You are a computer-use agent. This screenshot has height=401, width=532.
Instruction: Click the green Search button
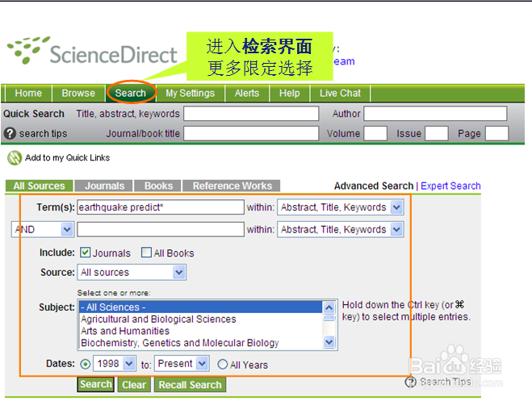coord(96,384)
